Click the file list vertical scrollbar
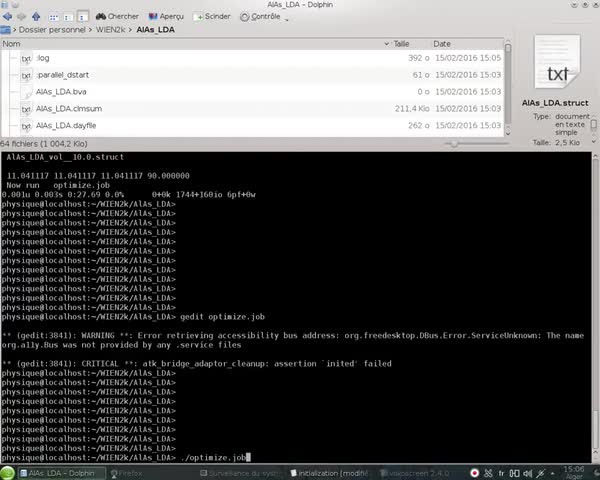Viewport: 600px width, 480px height. click(508, 84)
